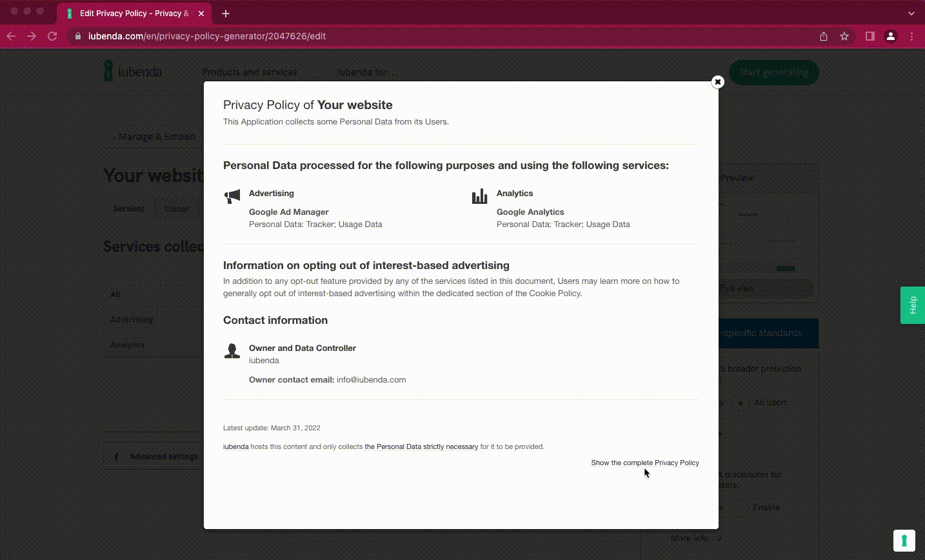Image resolution: width=925 pixels, height=560 pixels.
Task: Open the iubenda link in footer
Action: (235, 446)
